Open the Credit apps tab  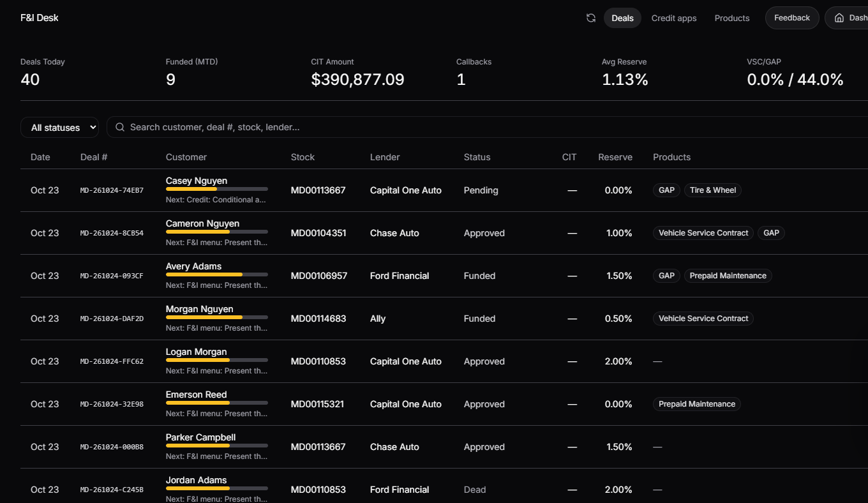pos(674,18)
